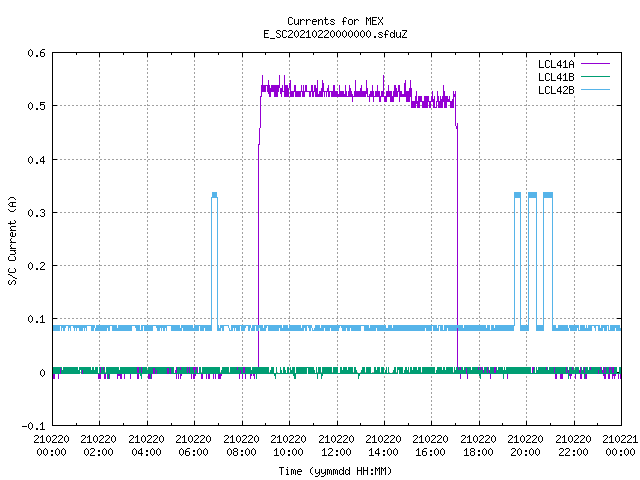Click the purple LCL41A legend line sample

tap(595, 64)
